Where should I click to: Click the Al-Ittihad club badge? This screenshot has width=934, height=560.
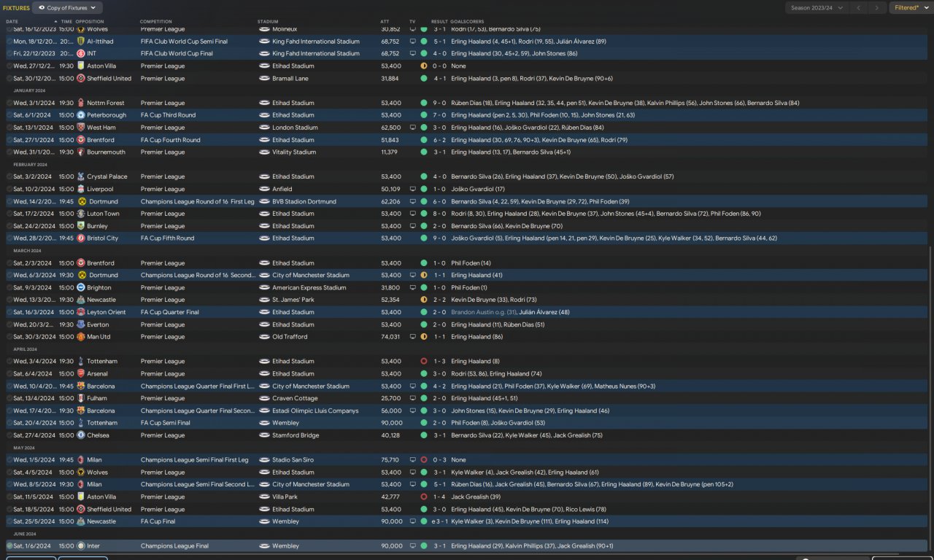pyautogui.click(x=81, y=42)
